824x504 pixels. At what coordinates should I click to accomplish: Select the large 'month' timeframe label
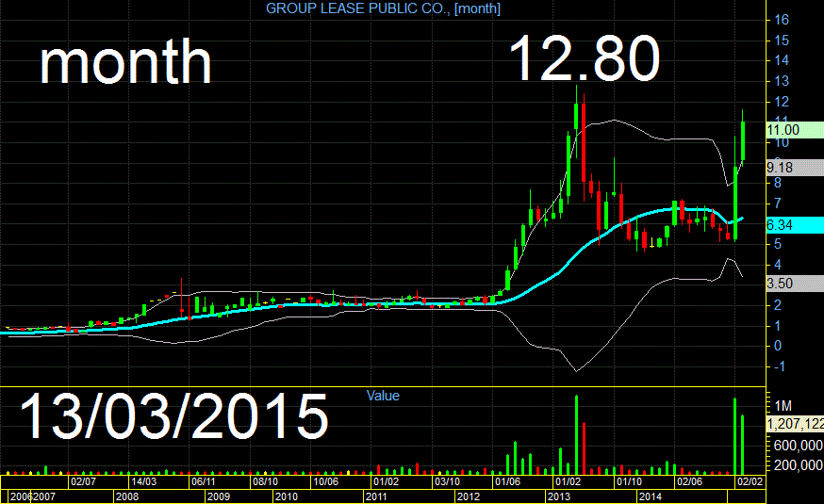tap(125, 62)
